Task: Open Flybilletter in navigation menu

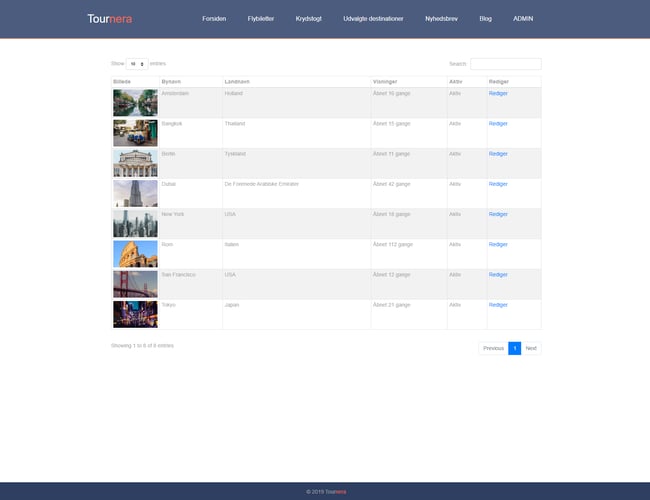Action: pyautogui.click(x=261, y=19)
